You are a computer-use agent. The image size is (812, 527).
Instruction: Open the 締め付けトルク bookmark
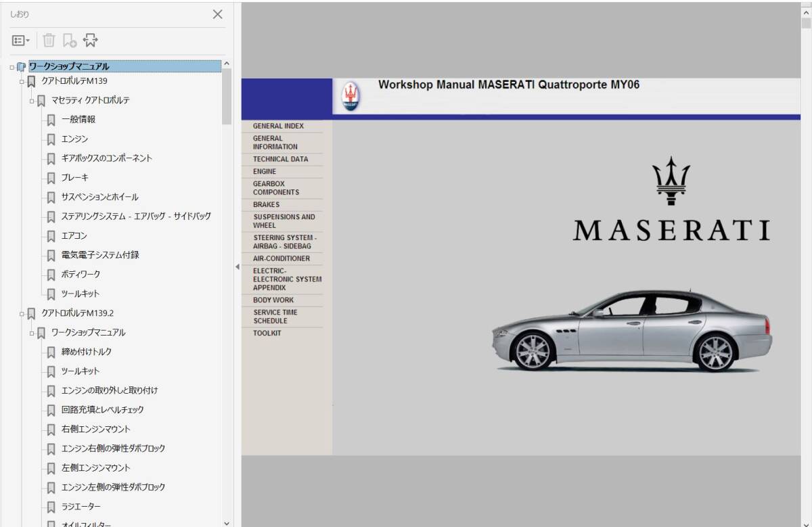pyautogui.click(x=87, y=352)
